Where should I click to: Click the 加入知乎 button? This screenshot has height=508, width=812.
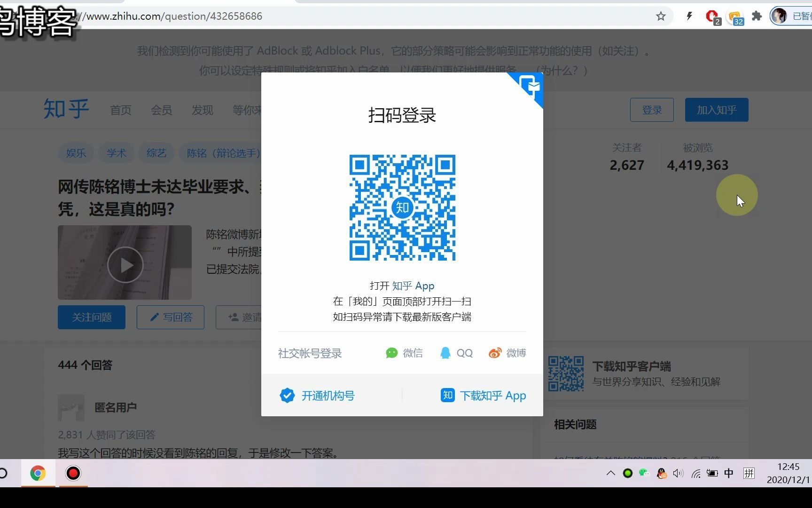(x=717, y=110)
